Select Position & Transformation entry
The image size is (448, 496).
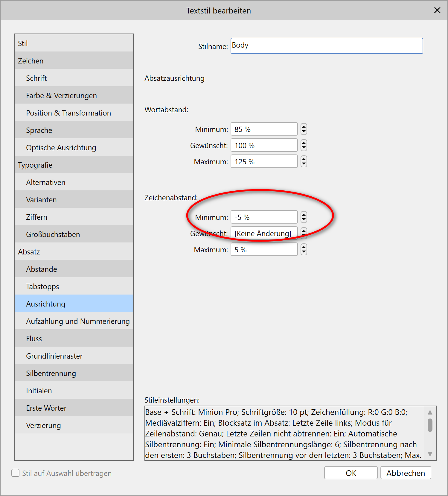coord(74,113)
